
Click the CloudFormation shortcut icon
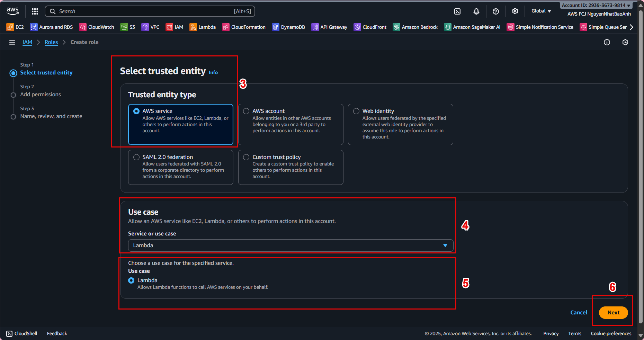pos(226,27)
